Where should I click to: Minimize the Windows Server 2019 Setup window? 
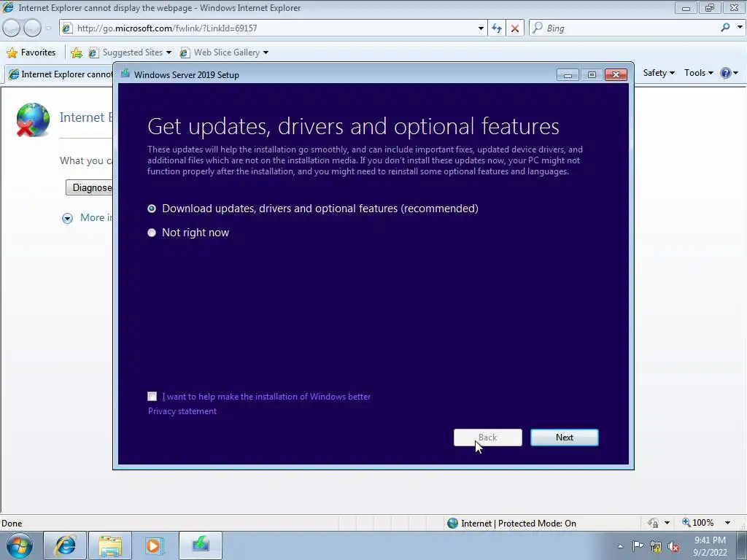pyautogui.click(x=568, y=75)
